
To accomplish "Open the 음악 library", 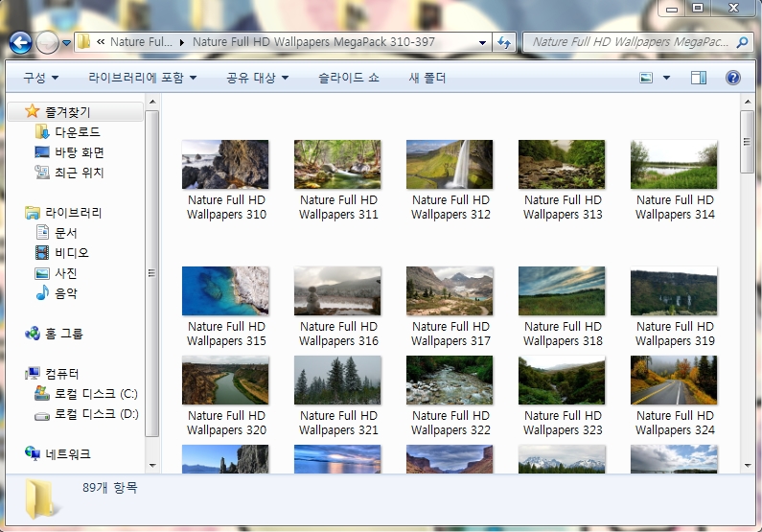I will (x=65, y=293).
